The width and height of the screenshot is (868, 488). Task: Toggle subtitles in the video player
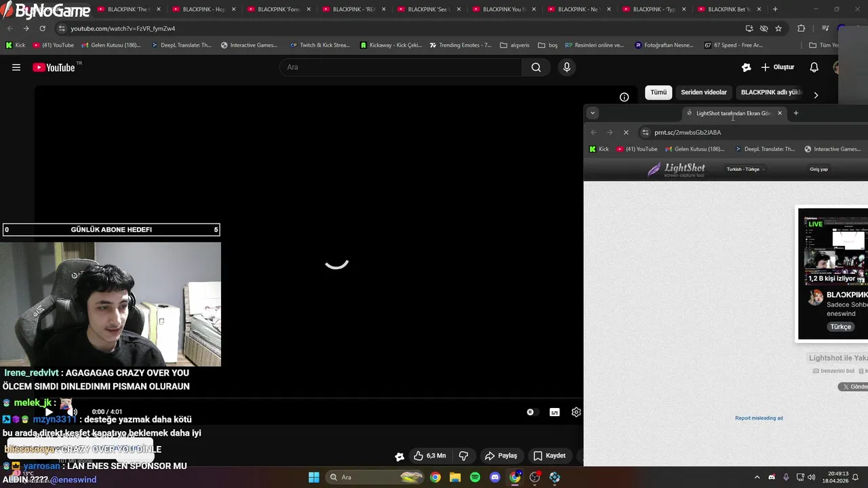coord(555,411)
